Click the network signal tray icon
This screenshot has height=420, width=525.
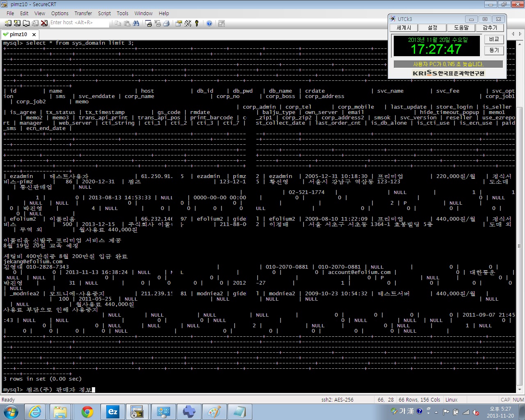[x=466, y=412]
